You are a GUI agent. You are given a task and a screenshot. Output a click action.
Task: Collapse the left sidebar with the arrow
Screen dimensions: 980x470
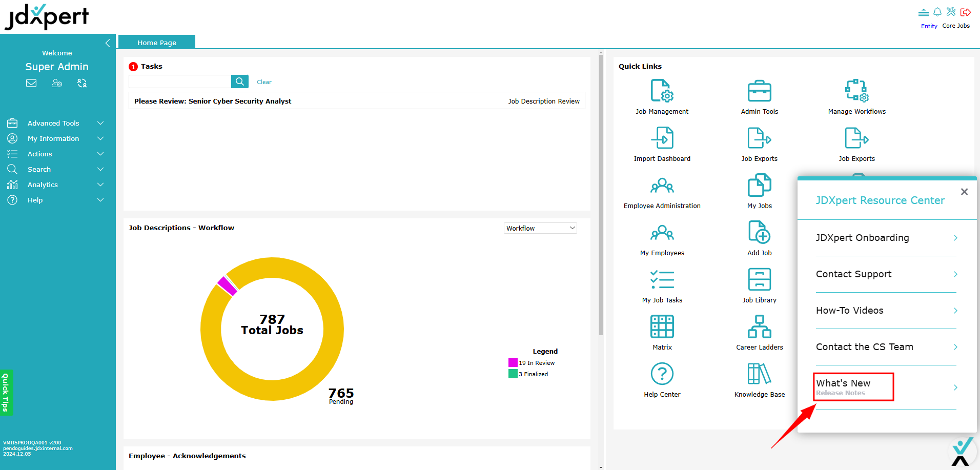[108, 43]
